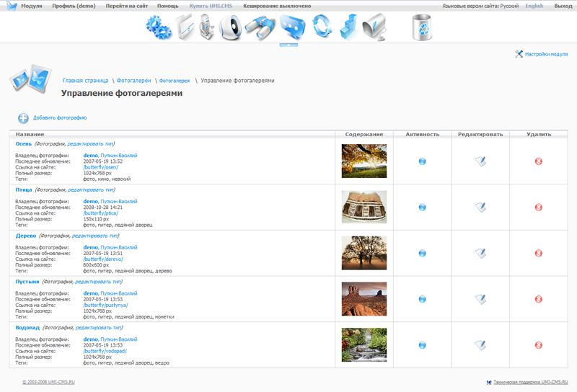Click the Водопад waterfall thumbnail
Screen dimensions: 577x392
[364, 345]
